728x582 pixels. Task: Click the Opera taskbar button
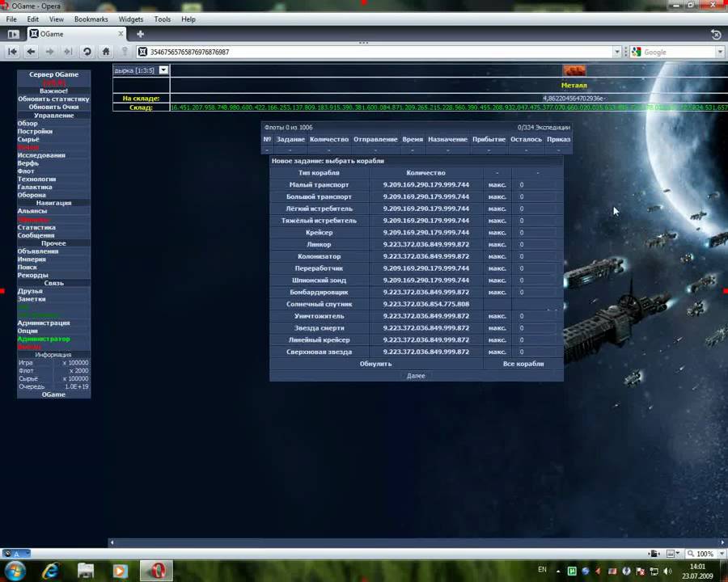point(157,571)
